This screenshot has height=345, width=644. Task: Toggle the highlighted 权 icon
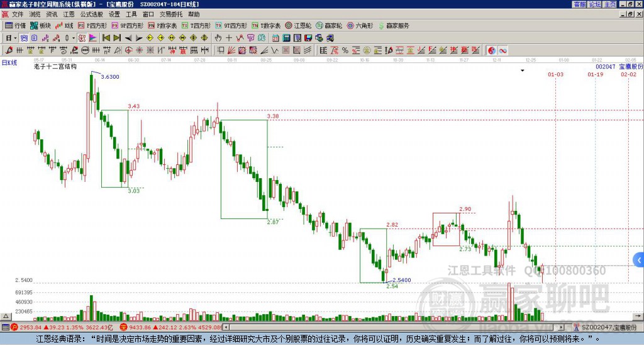pos(82,38)
